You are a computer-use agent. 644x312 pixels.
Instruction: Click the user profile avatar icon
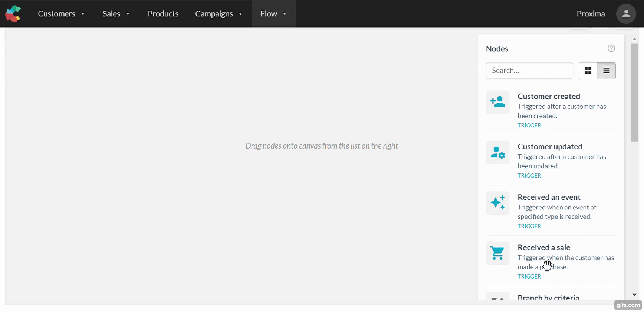pyautogui.click(x=626, y=14)
